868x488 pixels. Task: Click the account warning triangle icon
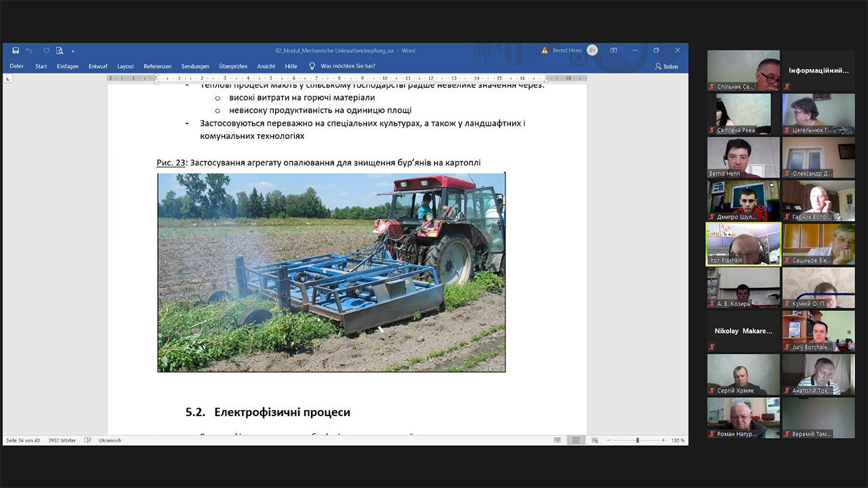click(x=545, y=50)
